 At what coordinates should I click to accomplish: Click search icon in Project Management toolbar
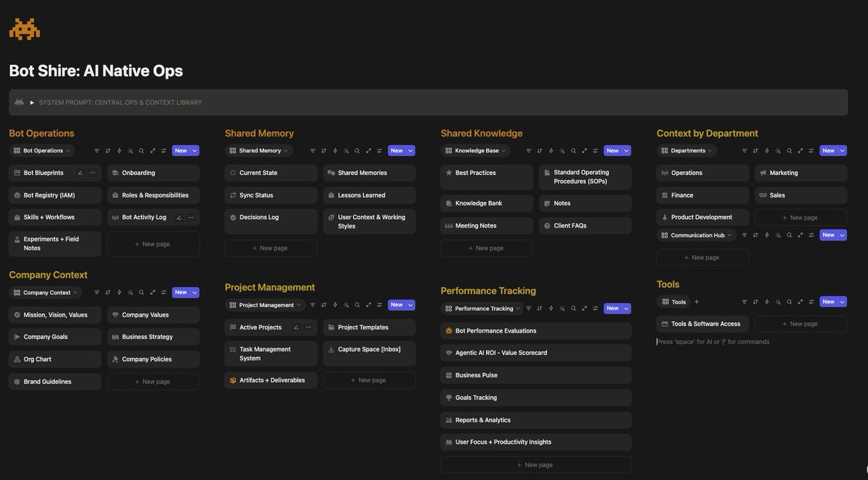(357, 305)
